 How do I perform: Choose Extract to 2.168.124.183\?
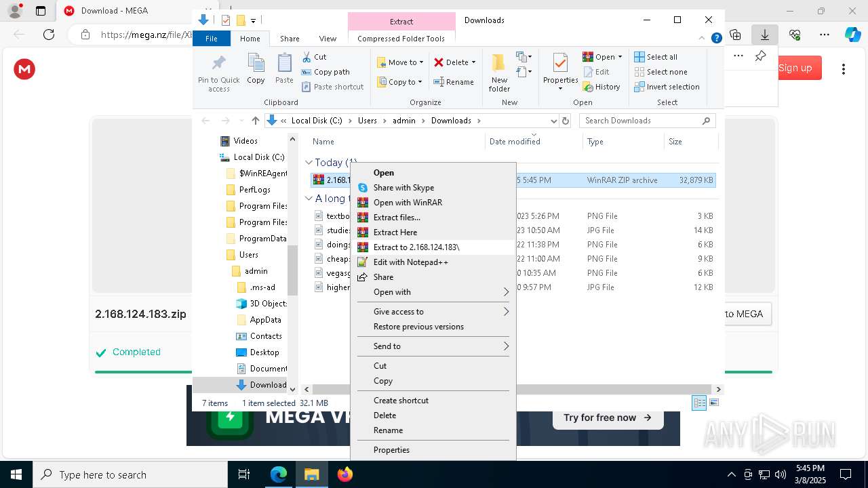[433, 247]
